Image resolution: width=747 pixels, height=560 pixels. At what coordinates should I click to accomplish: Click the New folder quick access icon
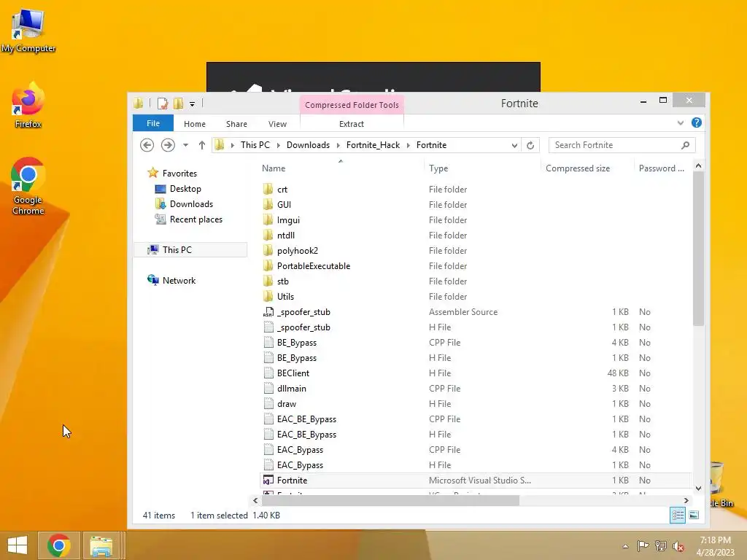(179, 104)
